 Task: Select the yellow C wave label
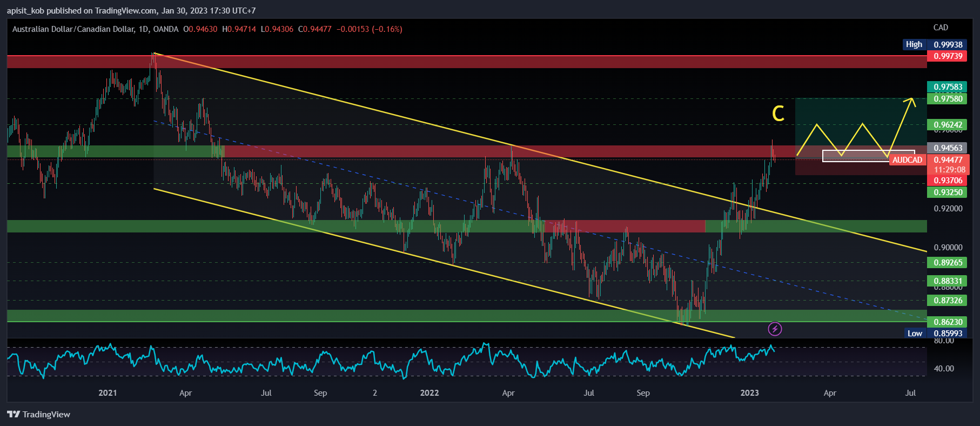(x=778, y=114)
